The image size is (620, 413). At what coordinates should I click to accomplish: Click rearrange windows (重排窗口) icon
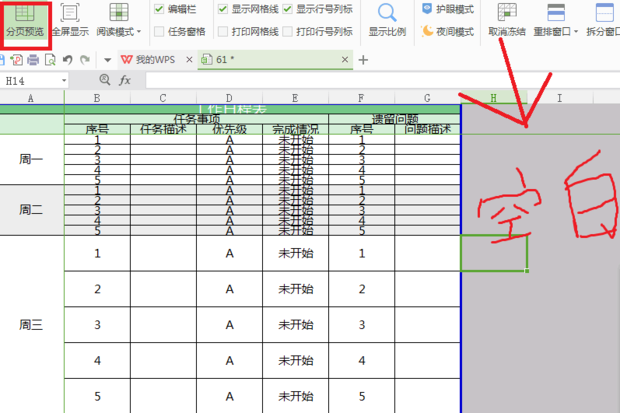click(x=556, y=13)
